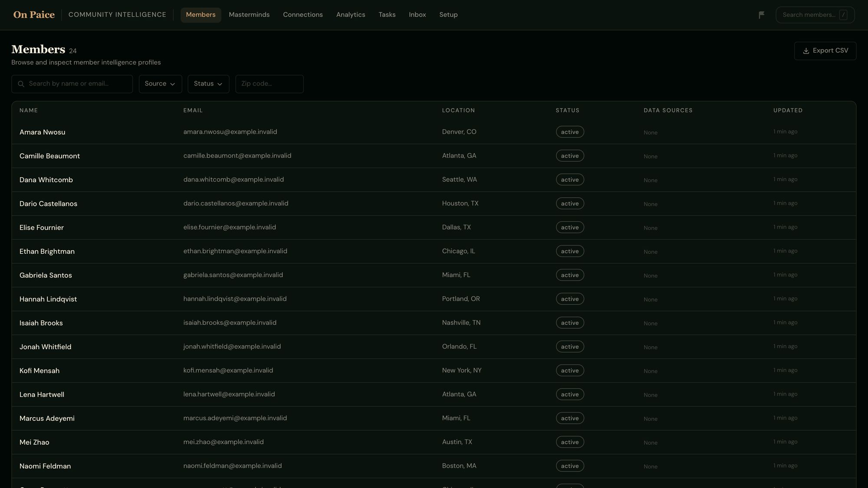Click the Export CSV button

pos(825,51)
